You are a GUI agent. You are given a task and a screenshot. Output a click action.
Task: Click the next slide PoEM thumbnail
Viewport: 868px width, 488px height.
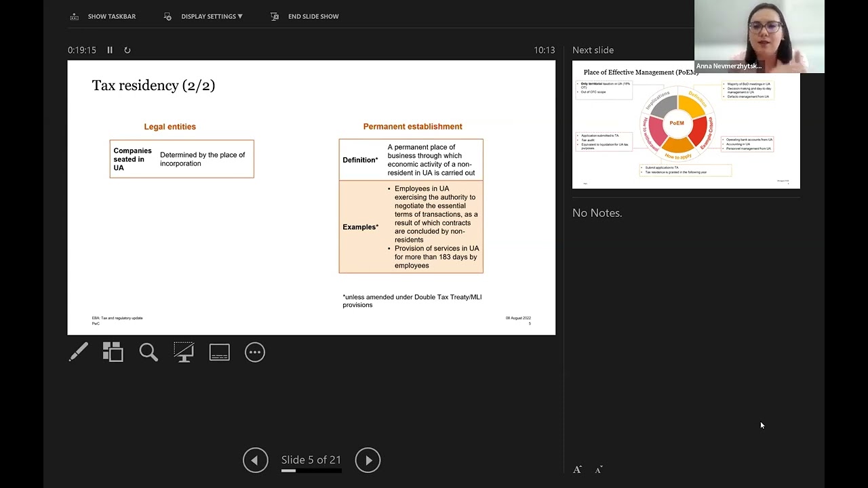686,125
